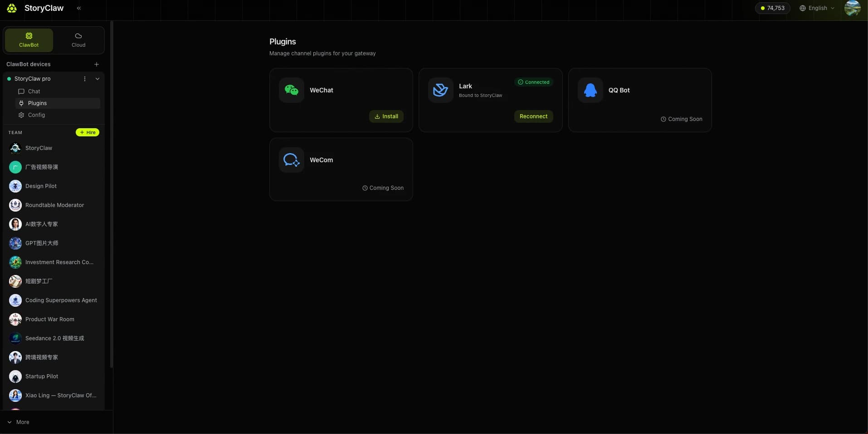The image size is (868, 434).
Task: Select the 跨境视频专家 agent avatar
Action: [15, 357]
